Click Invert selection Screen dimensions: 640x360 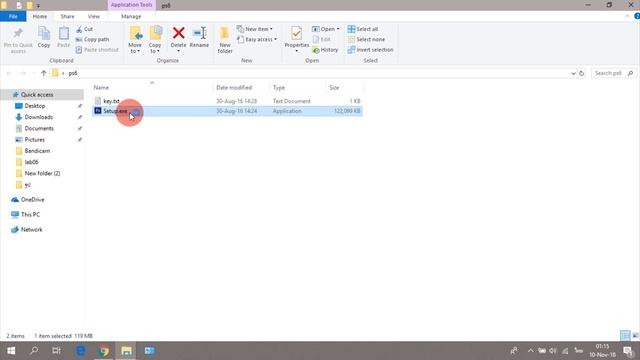click(371, 50)
